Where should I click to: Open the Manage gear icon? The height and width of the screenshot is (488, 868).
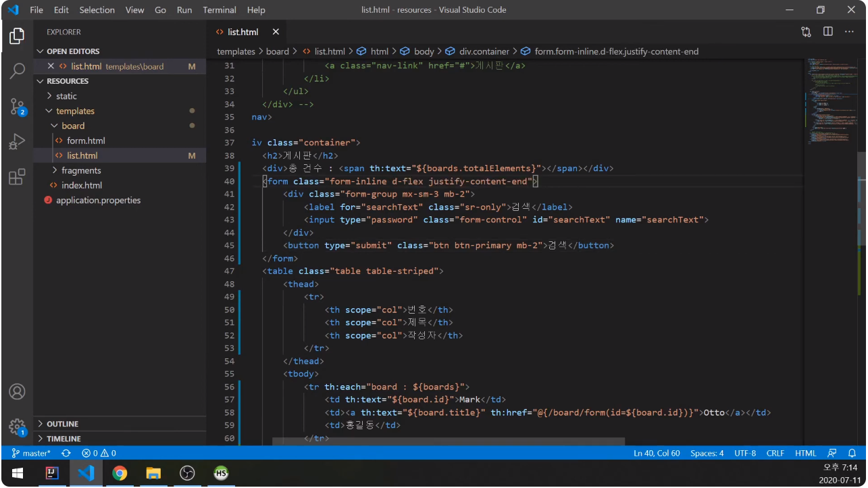pyautogui.click(x=17, y=426)
